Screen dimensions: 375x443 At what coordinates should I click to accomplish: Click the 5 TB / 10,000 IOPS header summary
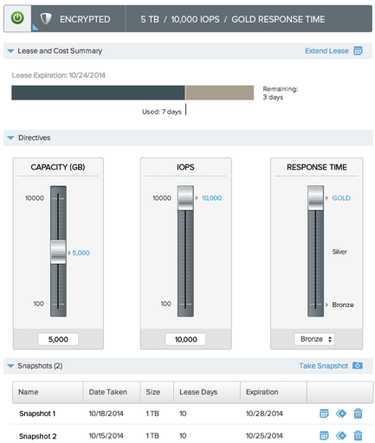click(x=232, y=19)
